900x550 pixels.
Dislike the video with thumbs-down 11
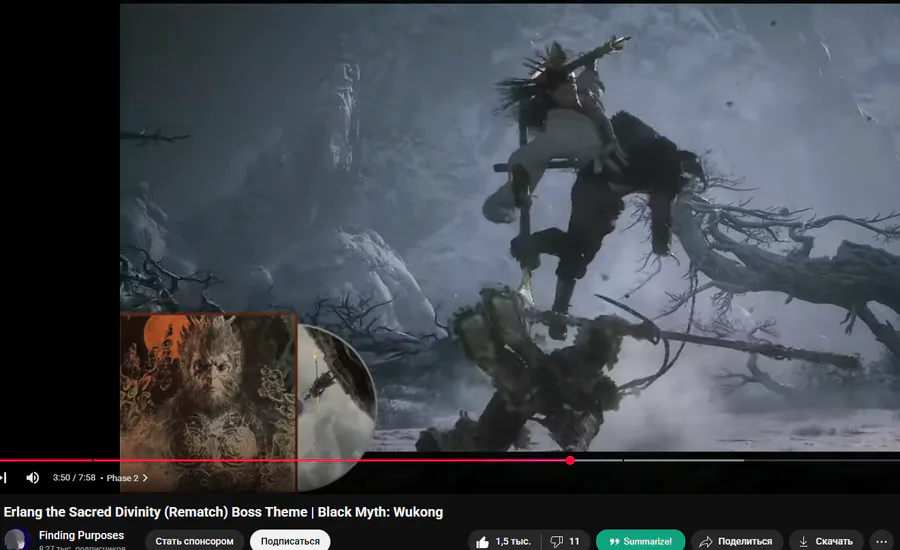(x=565, y=541)
